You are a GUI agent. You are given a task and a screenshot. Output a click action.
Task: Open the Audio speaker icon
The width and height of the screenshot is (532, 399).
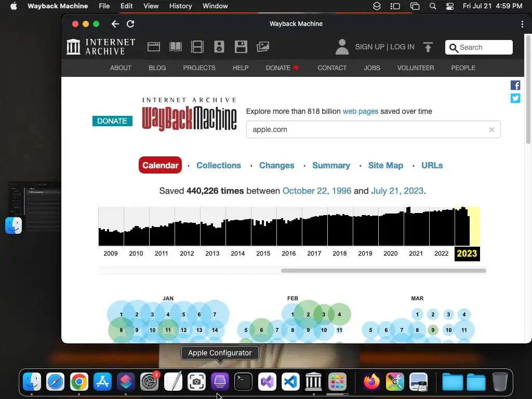click(219, 47)
